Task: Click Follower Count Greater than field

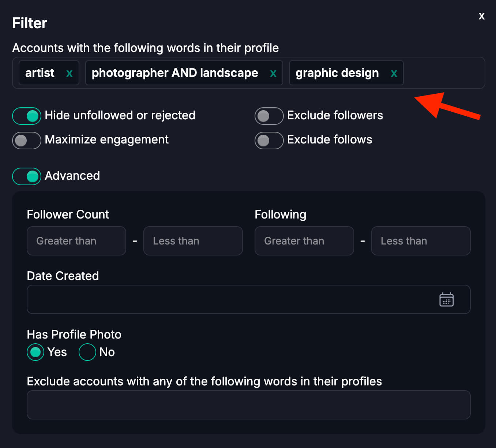Action: coord(76,241)
